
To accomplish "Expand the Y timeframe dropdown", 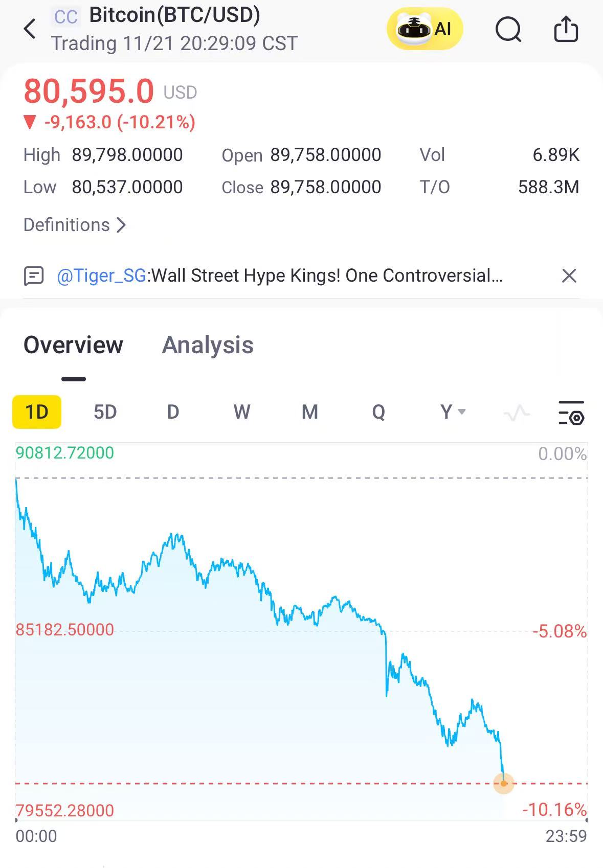I will pos(452,412).
